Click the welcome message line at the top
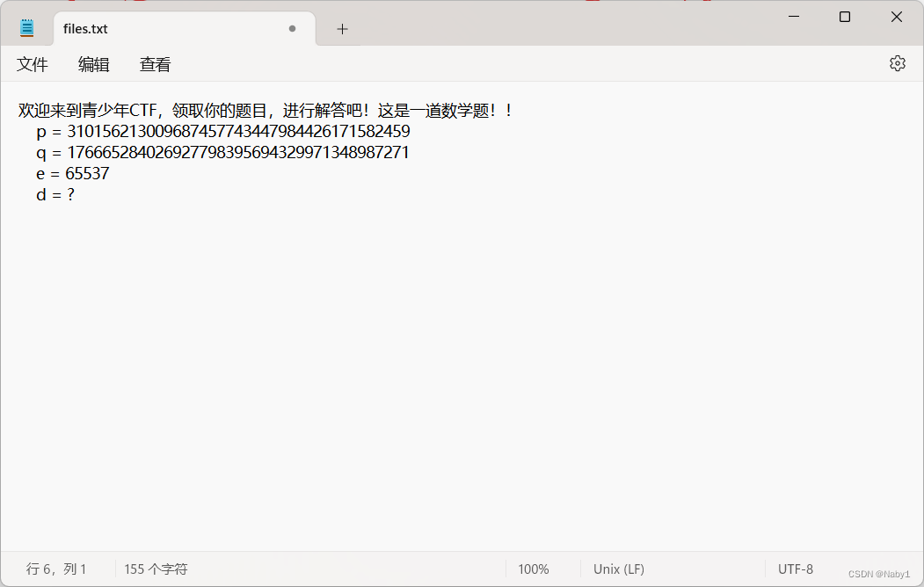The height and width of the screenshot is (587, 924). [x=264, y=110]
